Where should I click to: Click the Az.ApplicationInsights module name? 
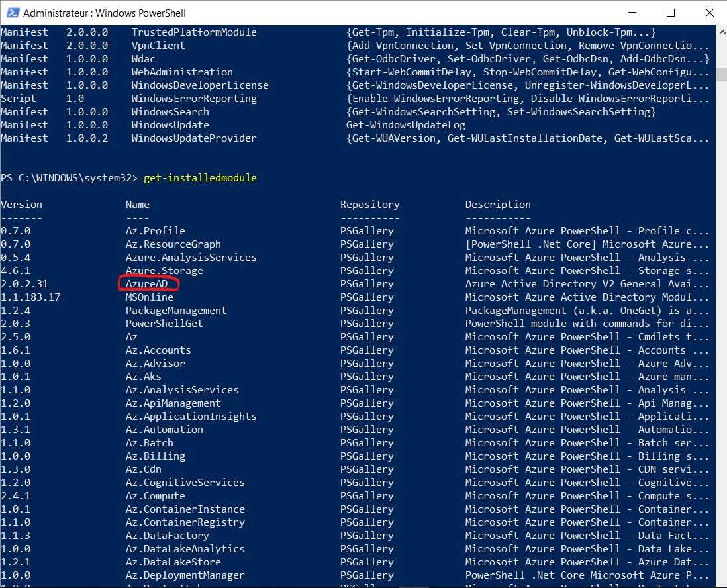click(191, 416)
